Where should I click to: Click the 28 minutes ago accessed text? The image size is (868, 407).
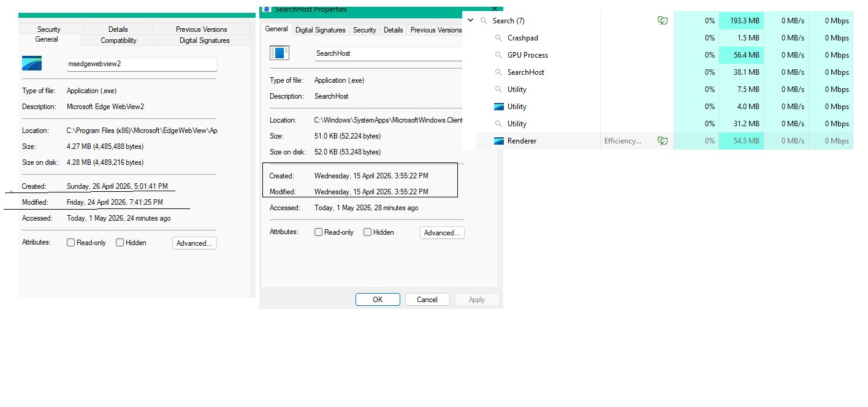click(x=367, y=208)
